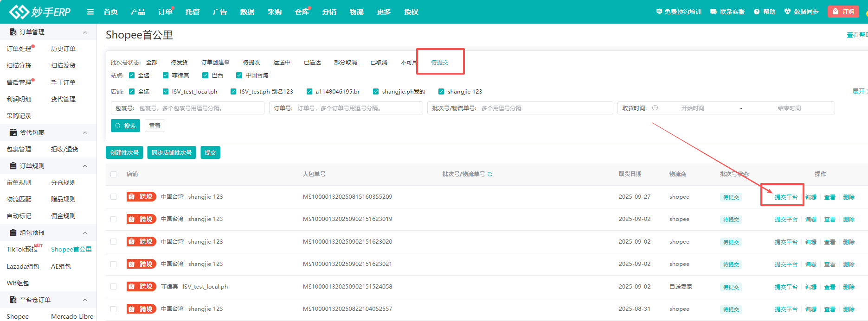The image size is (868, 321).
Task: Click the 货代包裹 section icon
Action: coord(13,132)
